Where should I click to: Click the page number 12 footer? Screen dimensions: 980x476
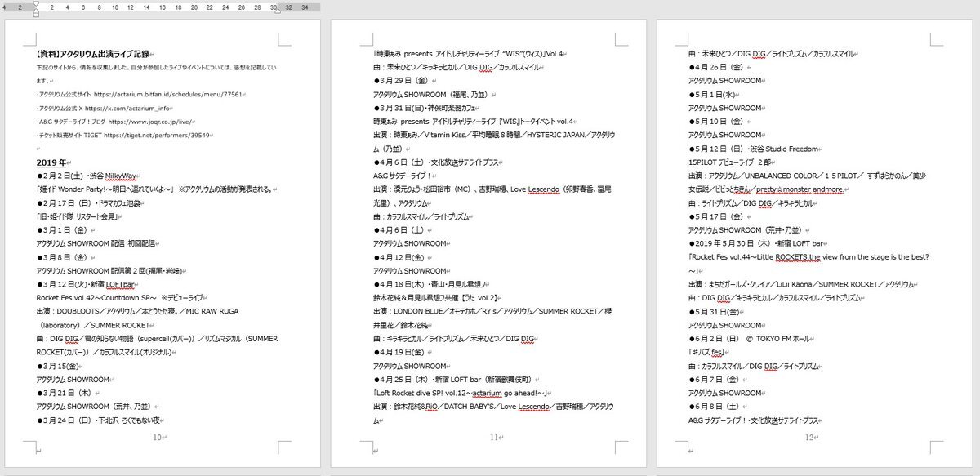(811, 438)
